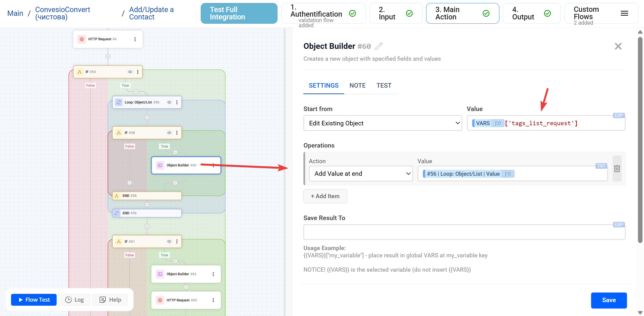Toggle the eye icon on IF #61
The height and width of the screenshot is (316, 644).
coord(169,241)
